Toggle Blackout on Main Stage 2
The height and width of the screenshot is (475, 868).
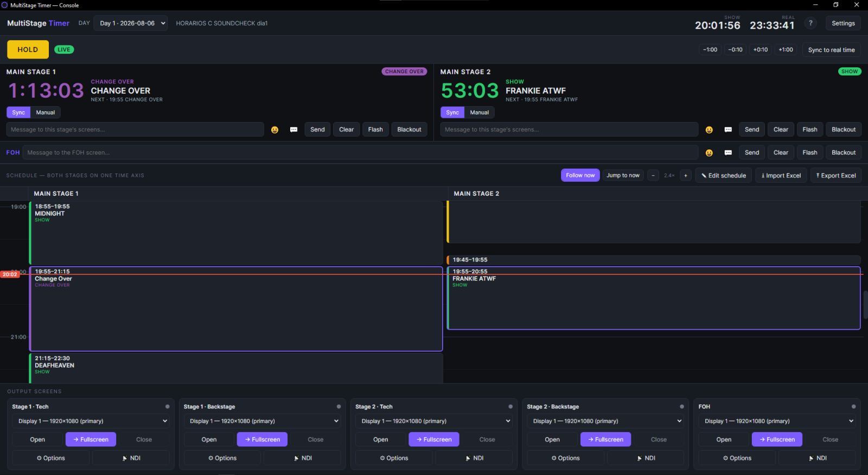[844, 130]
